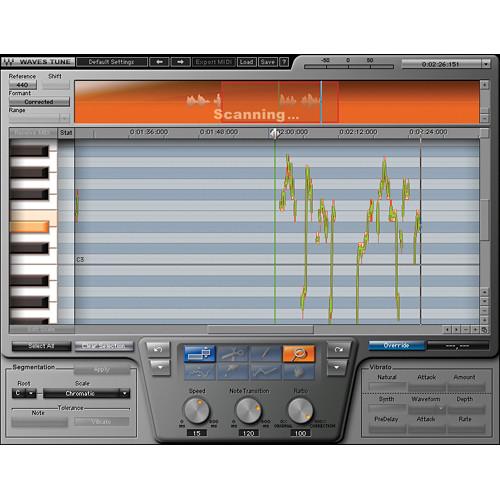This screenshot has height=500, width=500.
Task: Zoom in on the overview waveform with plus
Action: (485, 85)
